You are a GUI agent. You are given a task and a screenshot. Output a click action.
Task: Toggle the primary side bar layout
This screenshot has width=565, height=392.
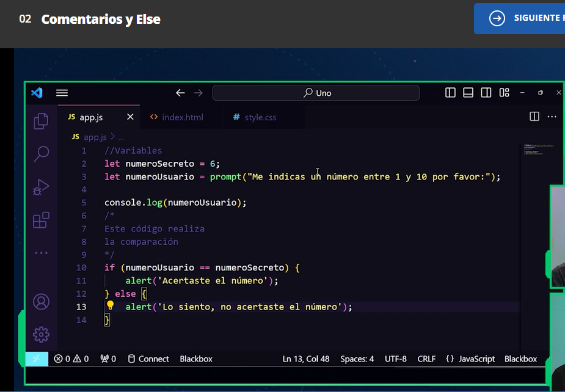pos(450,93)
